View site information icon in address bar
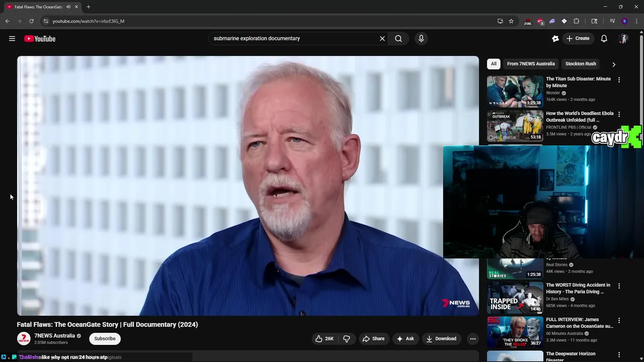 point(45,21)
